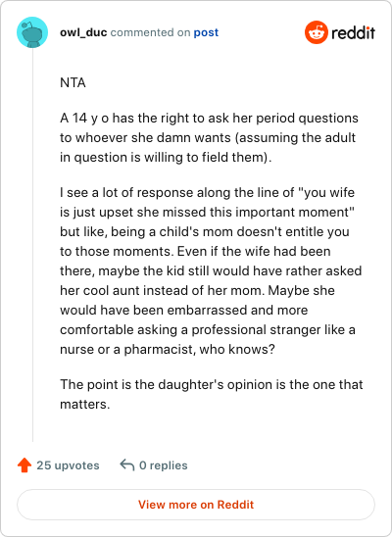The height and width of the screenshot is (537, 392).
Task: Click the "NTA" verdict line
Action: [73, 83]
